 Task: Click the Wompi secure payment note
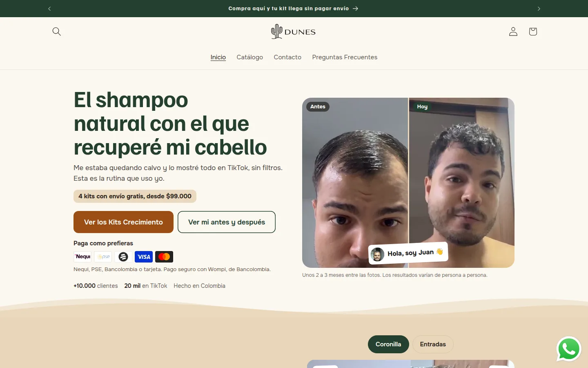pos(172,269)
